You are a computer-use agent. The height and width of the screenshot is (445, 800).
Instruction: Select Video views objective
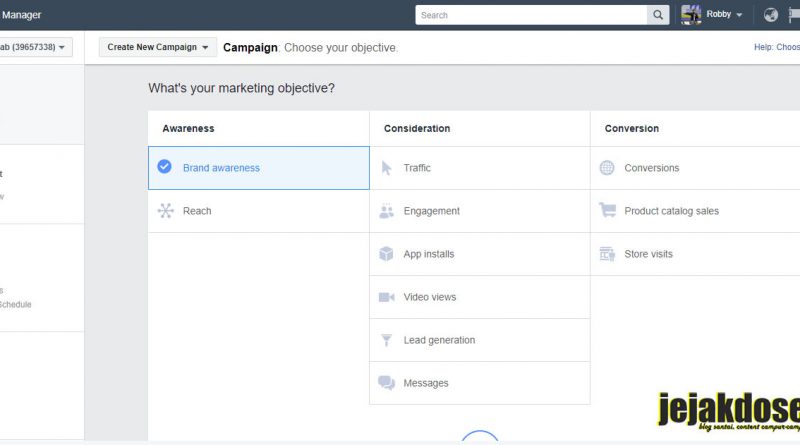click(480, 297)
